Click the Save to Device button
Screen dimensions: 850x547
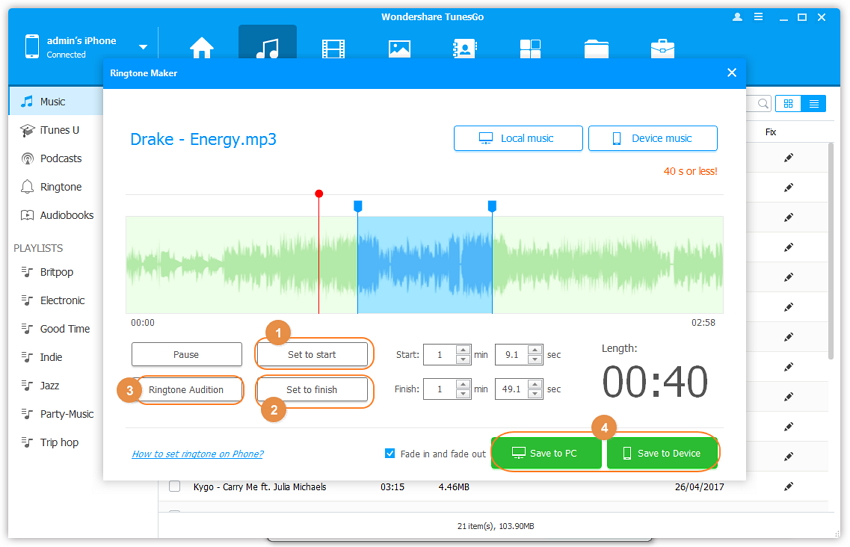click(x=662, y=453)
